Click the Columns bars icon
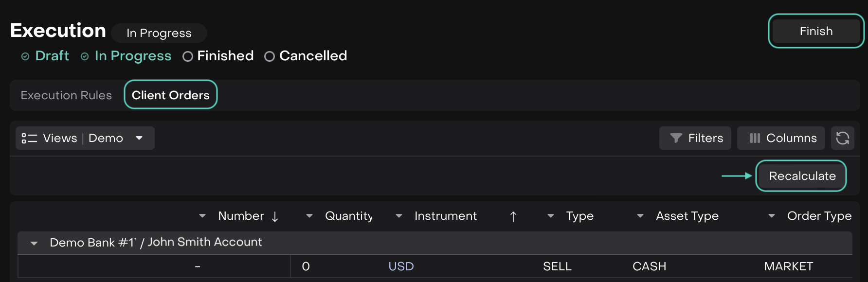Image resolution: width=868 pixels, height=282 pixels. 755,138
